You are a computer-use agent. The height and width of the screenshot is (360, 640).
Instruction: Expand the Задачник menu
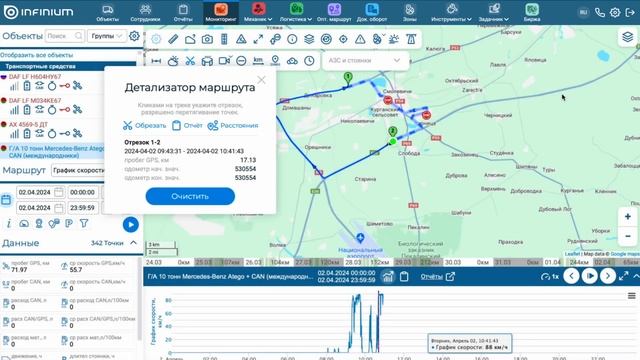pyautogui.click(x=494, y=12)
